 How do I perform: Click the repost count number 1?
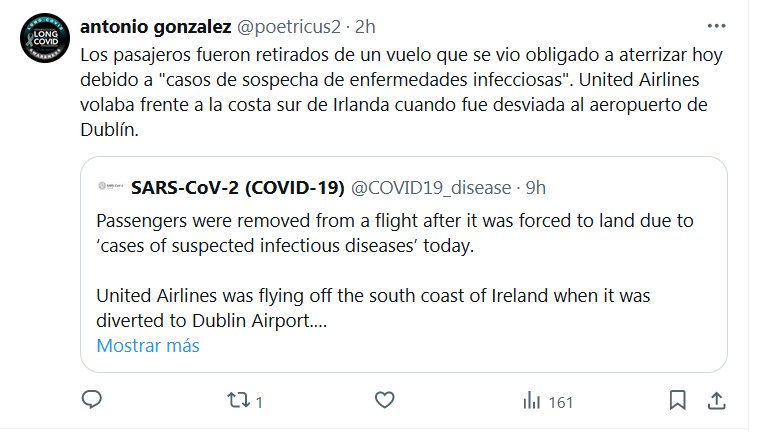point(259,402)
